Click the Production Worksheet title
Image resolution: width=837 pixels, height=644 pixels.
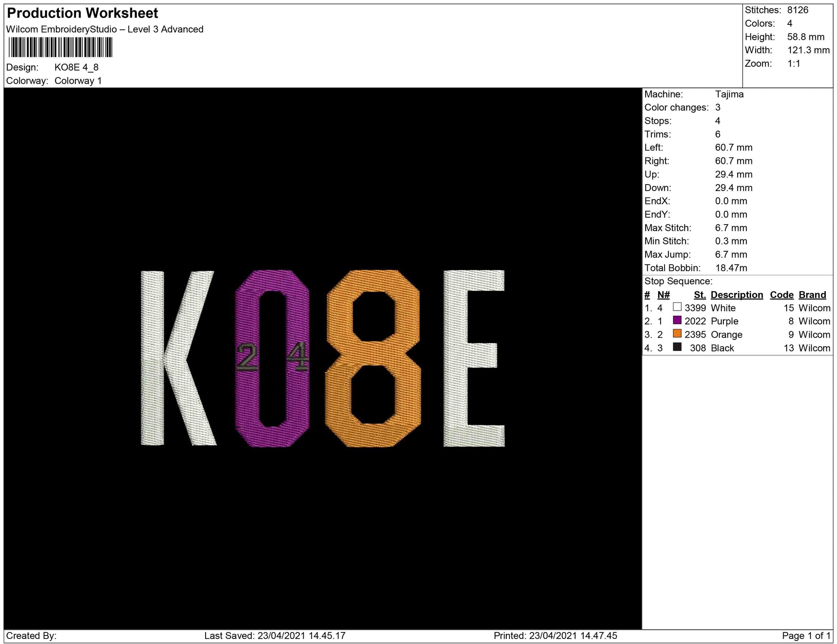pyautogui.click(x=83, y=13)
